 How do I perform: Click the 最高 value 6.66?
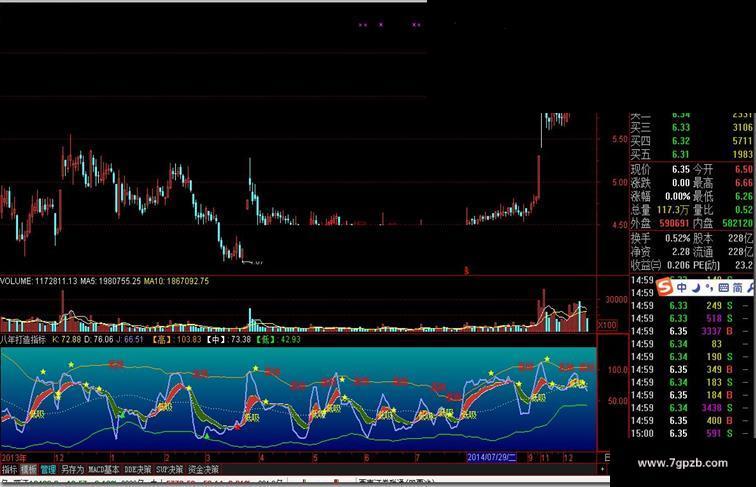coord(744,183)
